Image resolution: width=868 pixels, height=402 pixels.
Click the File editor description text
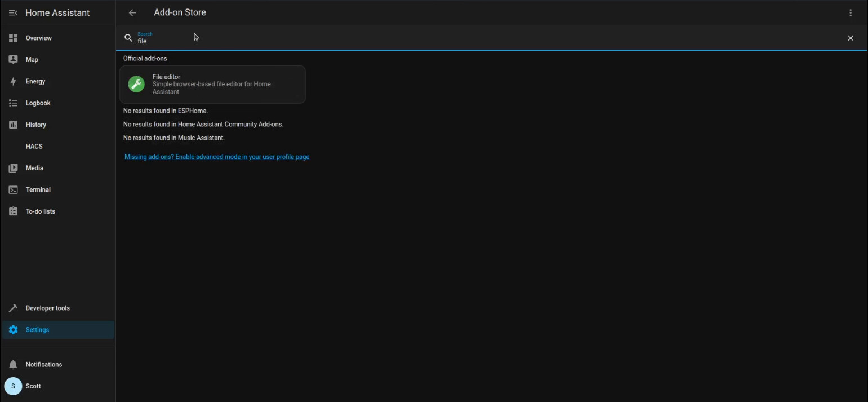(212, 88)
